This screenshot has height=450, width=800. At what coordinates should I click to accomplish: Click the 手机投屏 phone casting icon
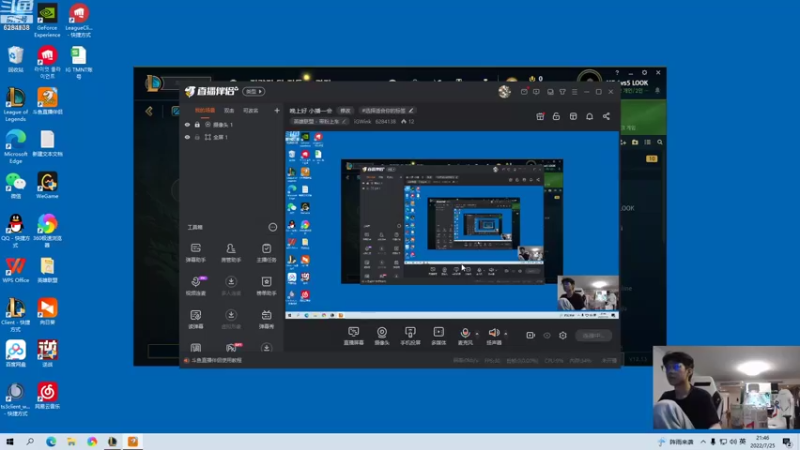410,336
